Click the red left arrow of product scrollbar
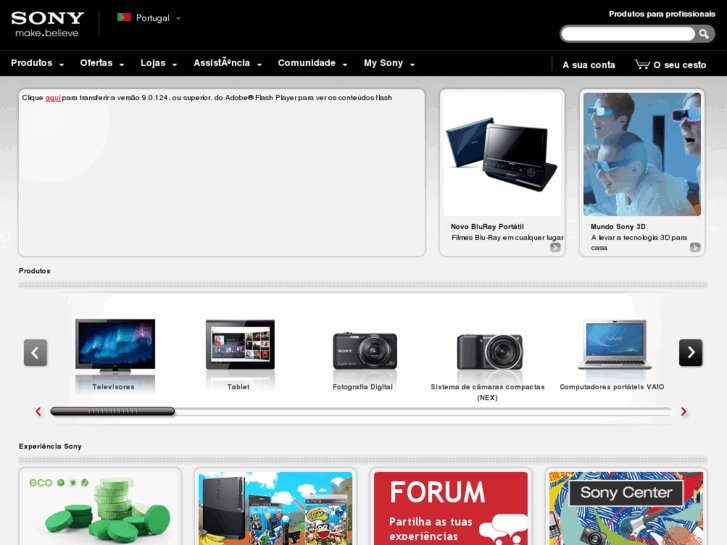This screenshot has height=545, width=727. (x=38, y=411)
